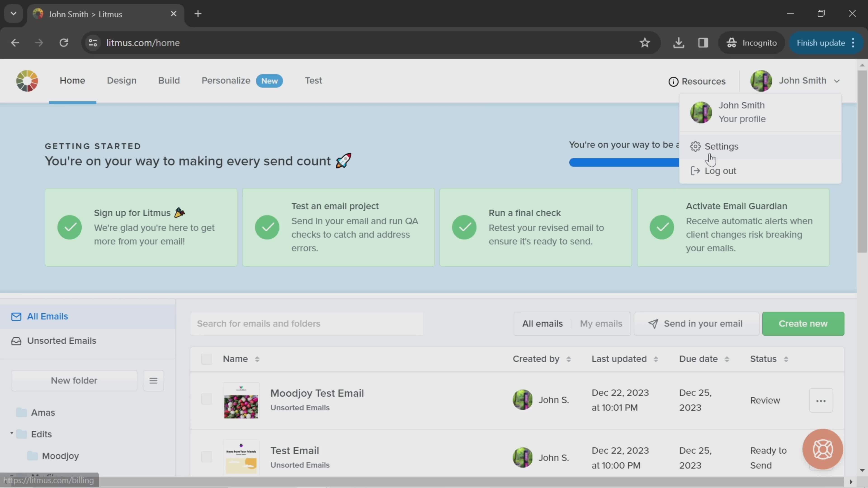Click the Create new button
The width and height of the screenshot is (868, 488).
[804, 323]
